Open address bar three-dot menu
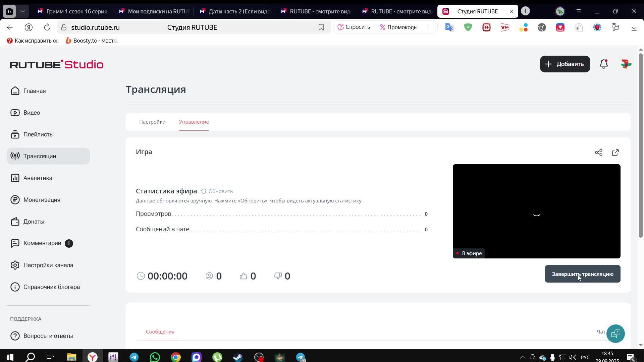The image size is (644, 362). point(429,27)
